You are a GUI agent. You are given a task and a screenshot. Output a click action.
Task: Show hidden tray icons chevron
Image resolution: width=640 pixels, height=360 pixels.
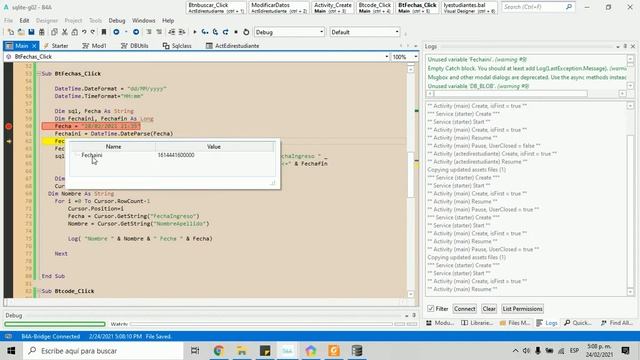point(515,351)
